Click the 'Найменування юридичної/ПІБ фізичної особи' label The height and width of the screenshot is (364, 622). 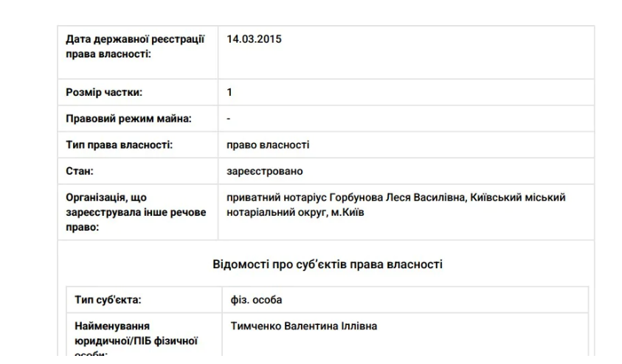[x=136, y=340]
